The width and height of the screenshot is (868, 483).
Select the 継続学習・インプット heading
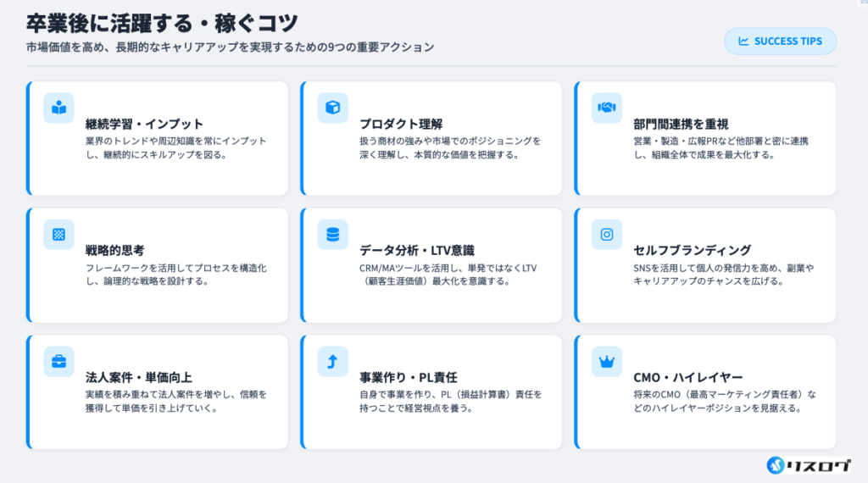point(144,124)
